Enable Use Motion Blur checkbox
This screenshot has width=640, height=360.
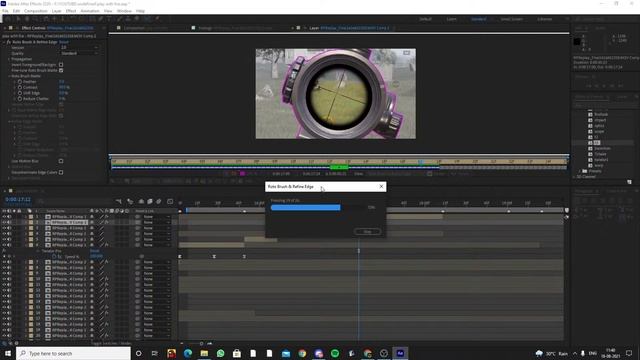61,161
